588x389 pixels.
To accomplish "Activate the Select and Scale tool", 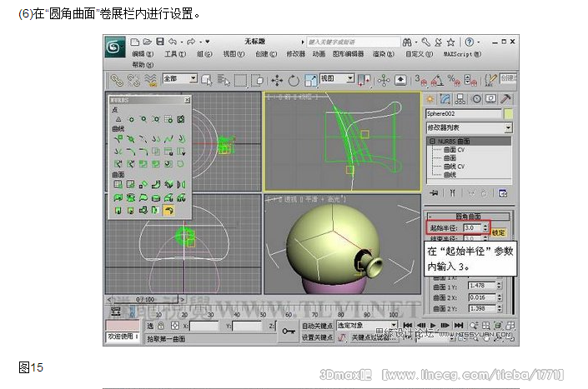I will tap(310, 80).
